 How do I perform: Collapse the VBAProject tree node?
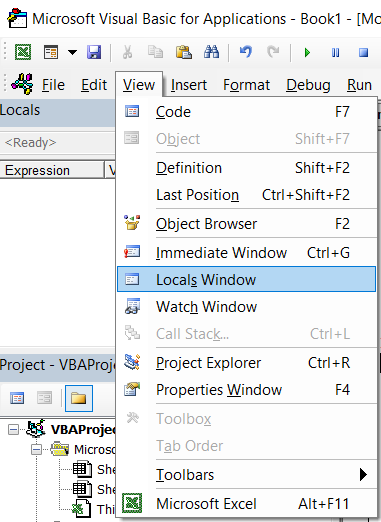click(13, 430)
